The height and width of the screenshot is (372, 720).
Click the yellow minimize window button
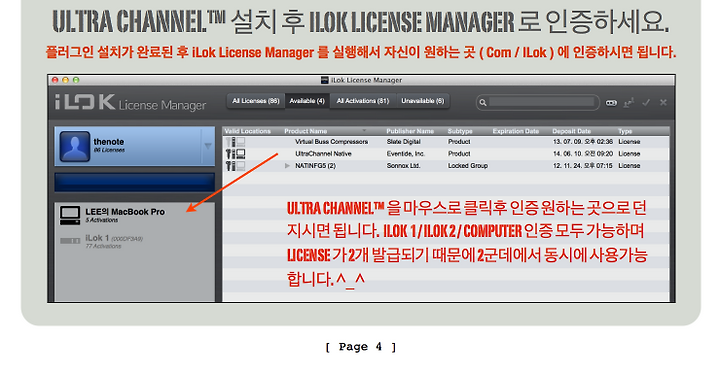click(65, 80)
